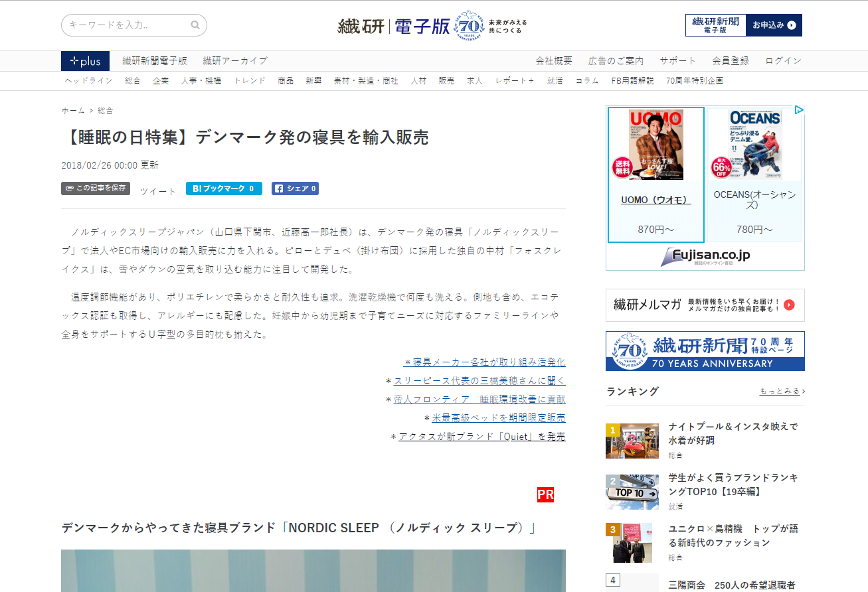The image size is (868, 592).
Task: Open ranking article ユニクロ×島精機 トップが語る
Action: pos(733,536)
